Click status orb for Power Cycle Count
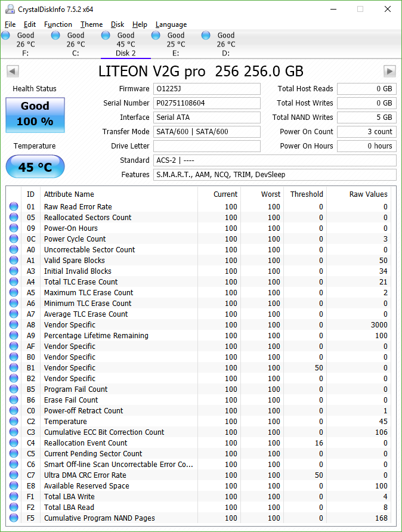402x532 pixels. click(x=14, y=239)
